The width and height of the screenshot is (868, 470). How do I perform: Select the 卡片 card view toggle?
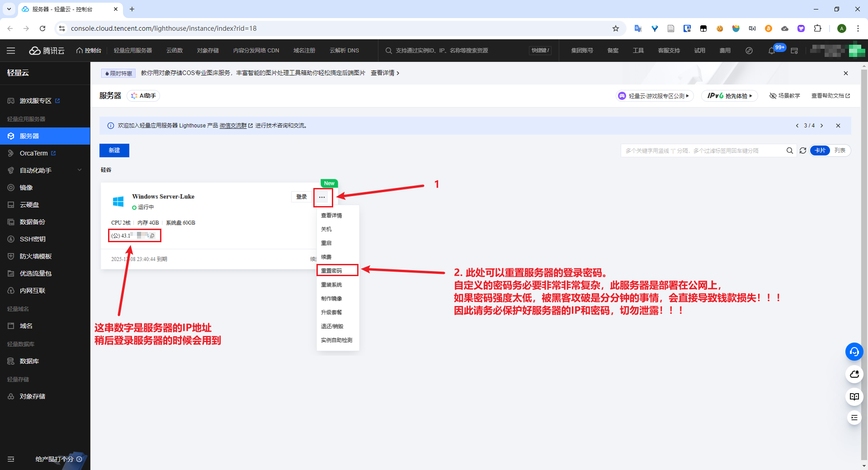820,150
